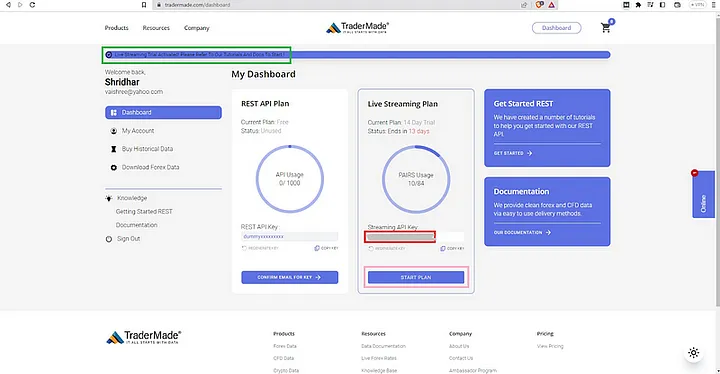The height and width of the screenshot is (374, 720).
Task: Expand the Company menu
Action: 197,28
